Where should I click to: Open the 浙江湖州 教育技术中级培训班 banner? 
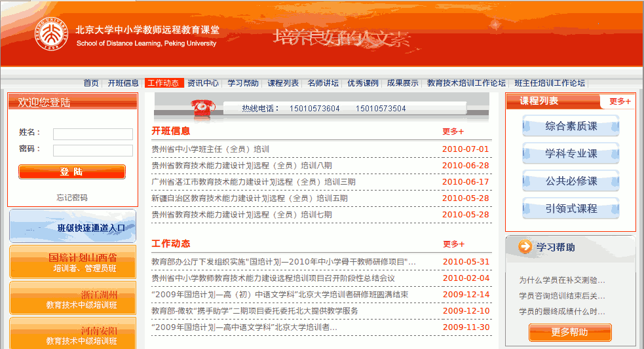(73, 299)
